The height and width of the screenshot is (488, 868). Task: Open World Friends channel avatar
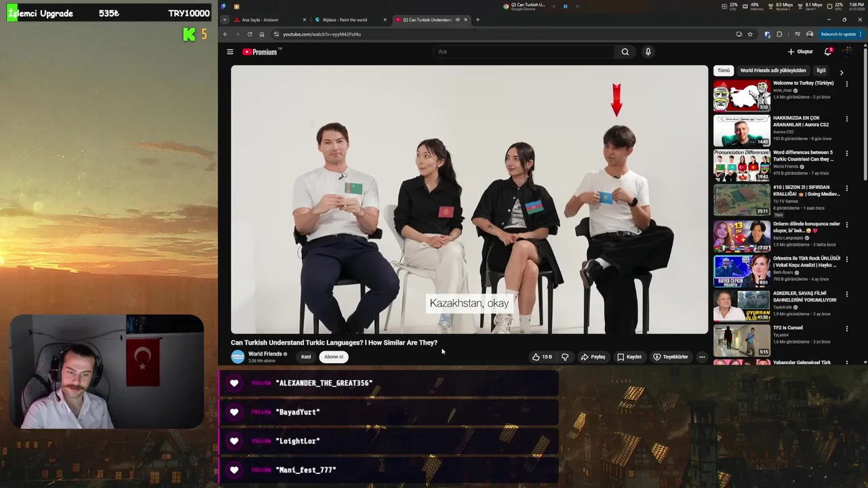click(x=237, y=357)
